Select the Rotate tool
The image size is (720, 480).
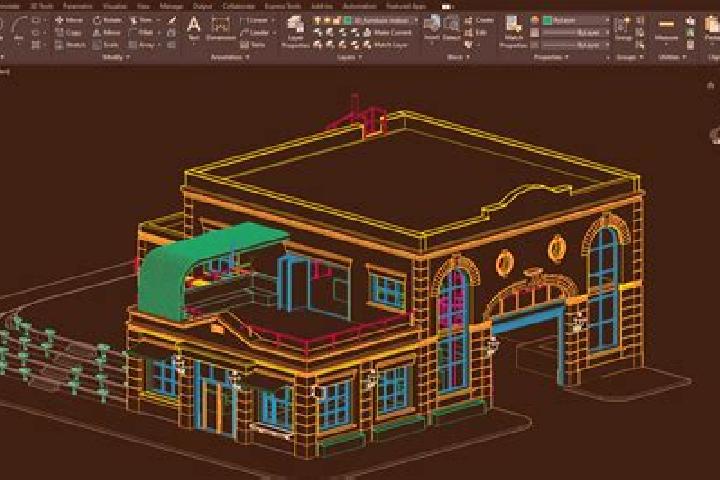(x=107, y=20)
